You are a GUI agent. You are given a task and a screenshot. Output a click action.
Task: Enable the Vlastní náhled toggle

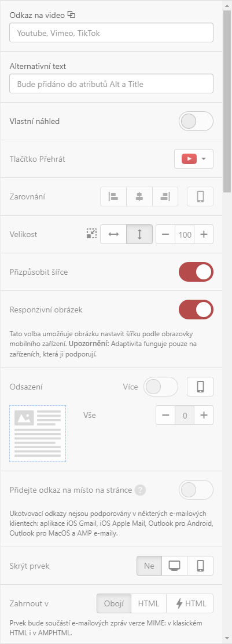click(x=196, y=121)
